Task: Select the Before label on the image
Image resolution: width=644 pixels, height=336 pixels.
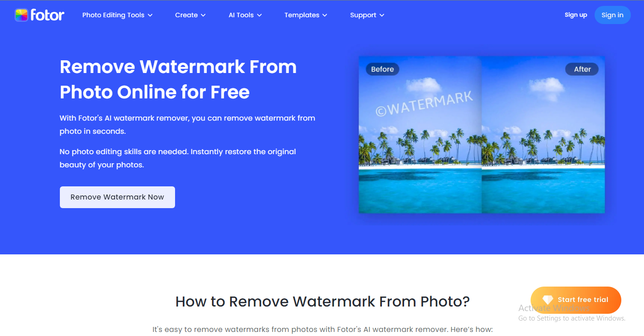Action: point(382,69)
